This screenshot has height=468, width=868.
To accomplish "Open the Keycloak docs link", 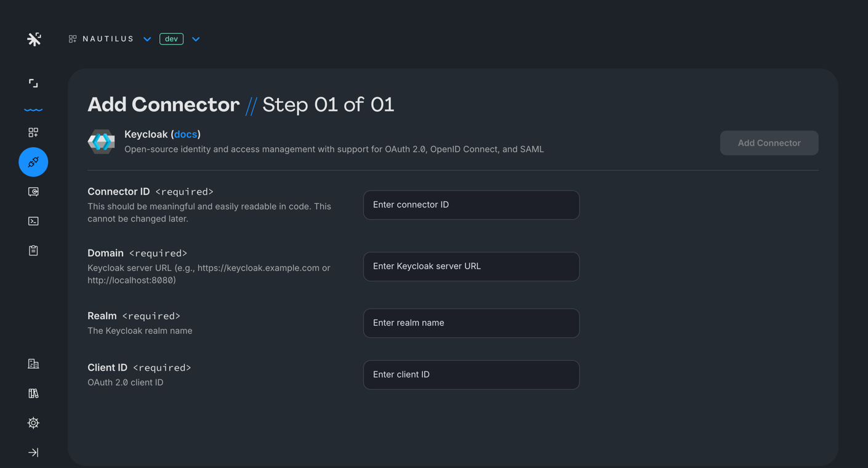I will pos(185,134).
